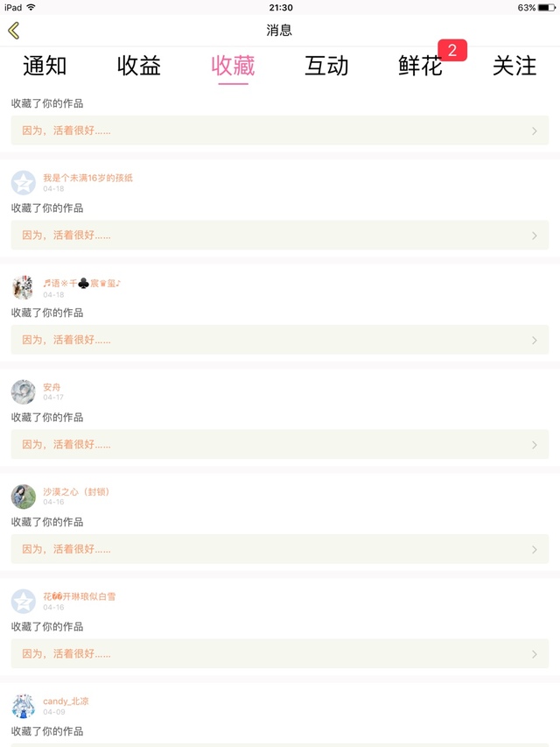Expand chevron in 安舟's collected work row
Screen dimensions: 560x747
click(535, 445)
